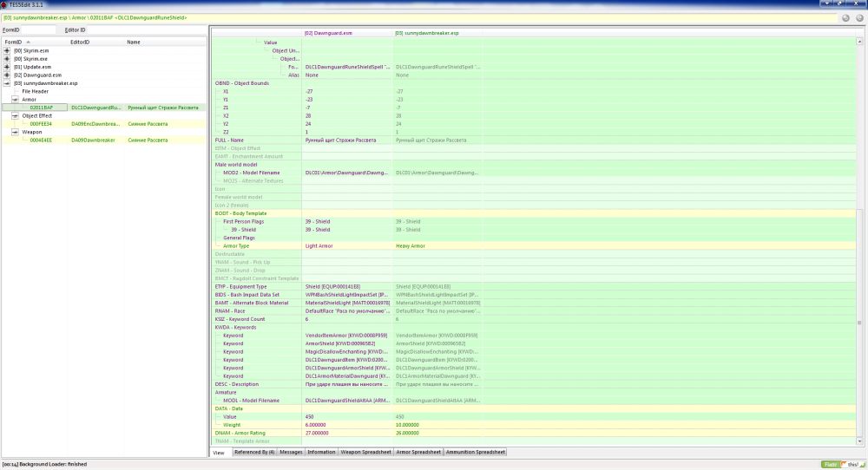The width and height of the screenshot is (868, 470).
Task: Open the Armor Spreadsheet tab
Action: [418, 453]
